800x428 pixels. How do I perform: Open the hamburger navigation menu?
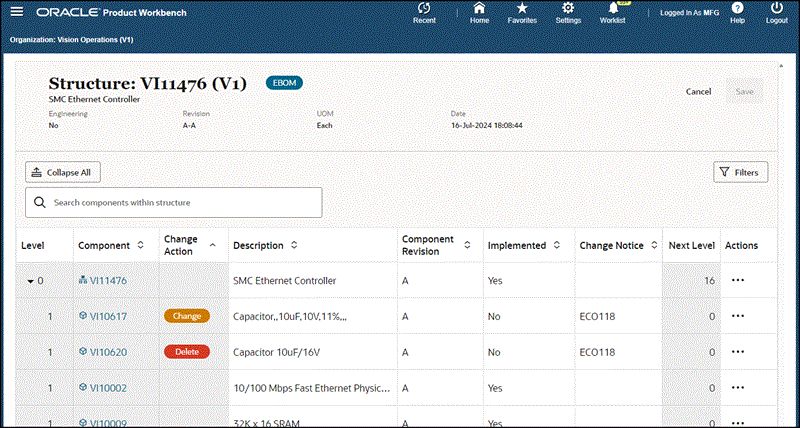[17, 12]
